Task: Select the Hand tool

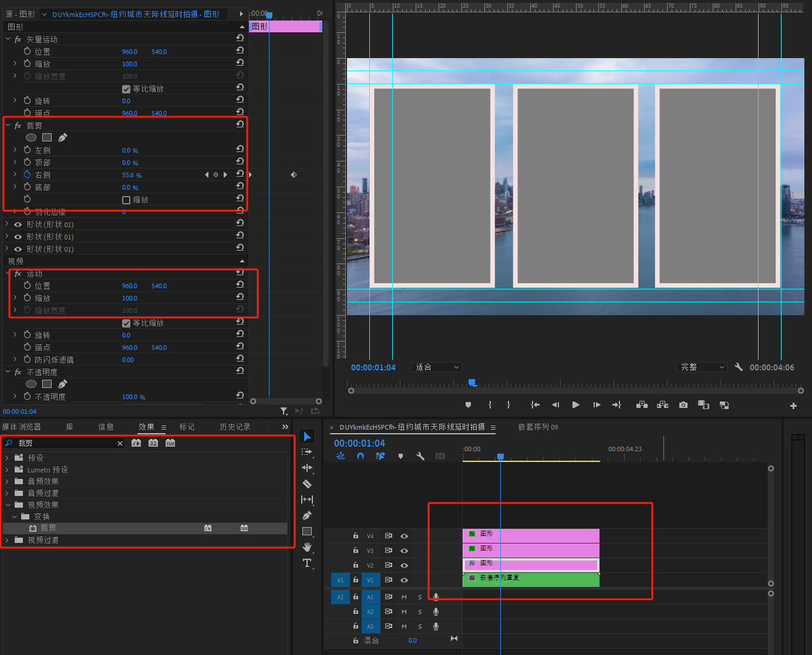Action: coord(307,547)
